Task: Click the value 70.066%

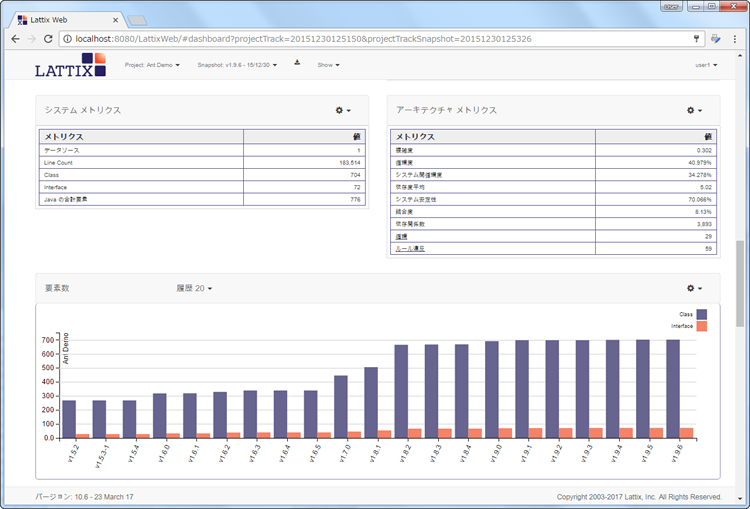Action: tap(700, 199)
